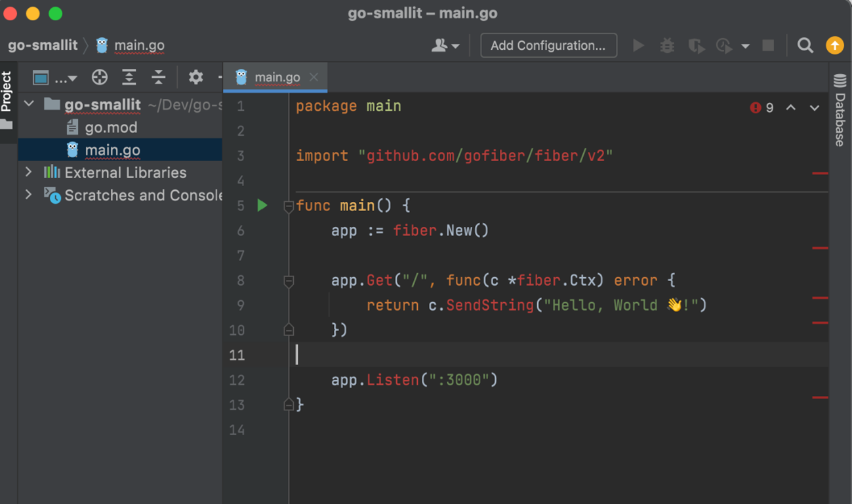This screenshot has width=852, height=504.
Task: Click the Add Configuration button
Action: point(548,45)
